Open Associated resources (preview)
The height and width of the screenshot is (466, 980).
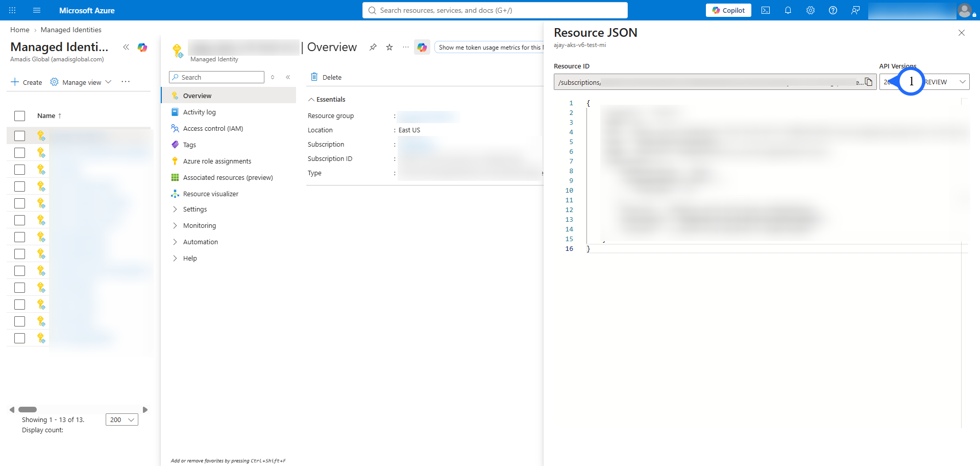[x=229, y=177]
